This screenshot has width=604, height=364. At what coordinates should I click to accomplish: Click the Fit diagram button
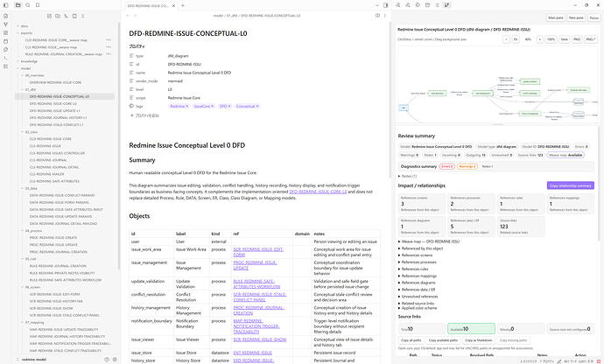(516, 39)
